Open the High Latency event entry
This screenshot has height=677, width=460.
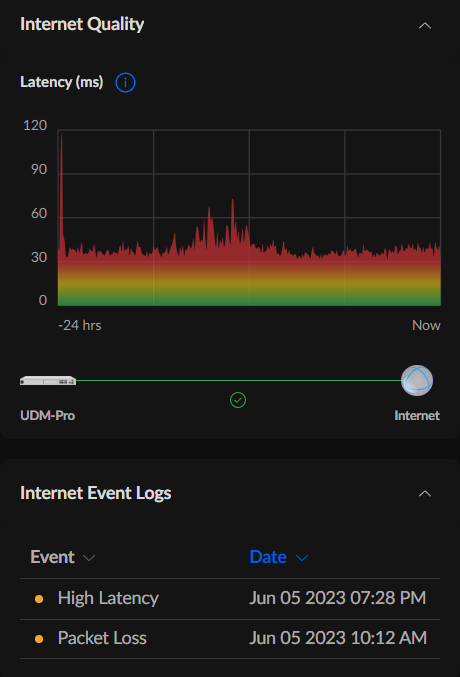[108, 598]
